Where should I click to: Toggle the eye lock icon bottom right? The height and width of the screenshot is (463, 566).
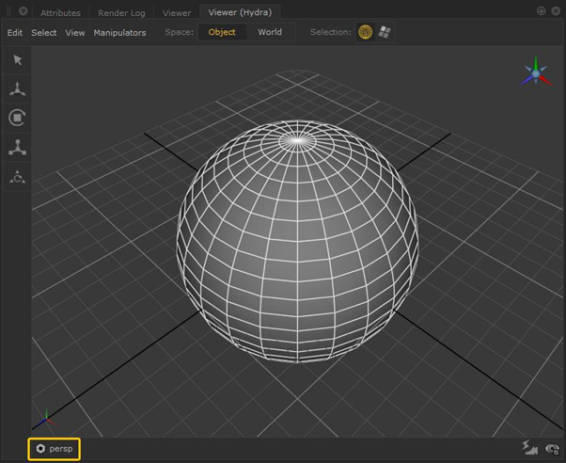pyautogui.click(x=552, y=449)
